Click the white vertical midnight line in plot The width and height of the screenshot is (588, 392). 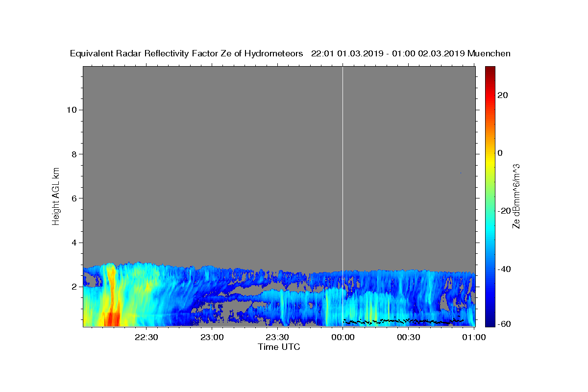[343, 196]
